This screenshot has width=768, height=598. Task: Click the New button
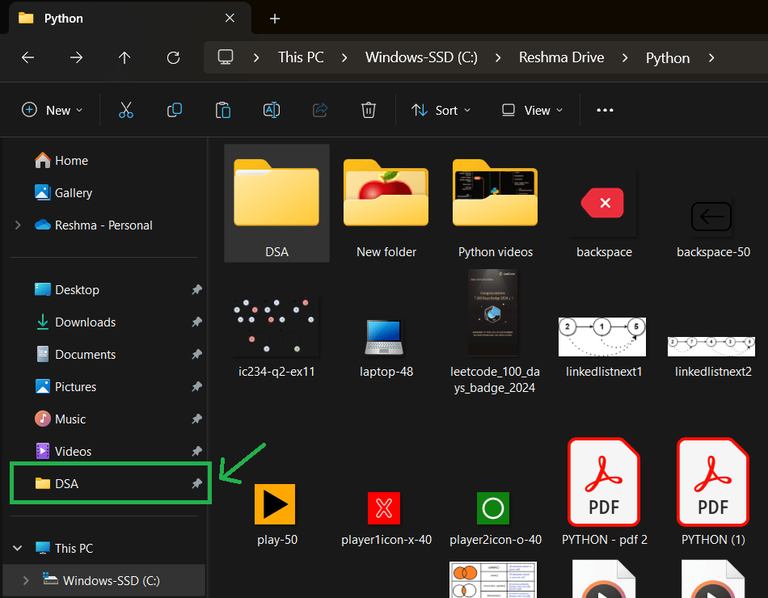point(53,110)
